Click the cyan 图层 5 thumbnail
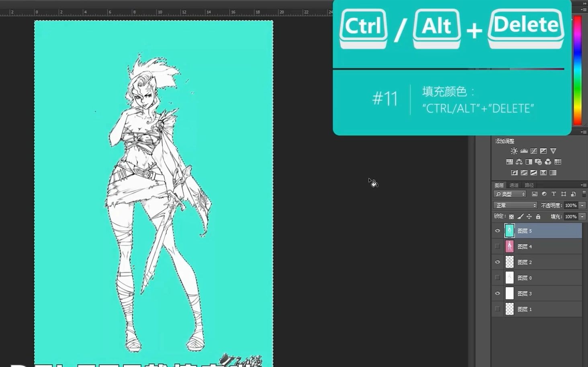 coord(509,231)
